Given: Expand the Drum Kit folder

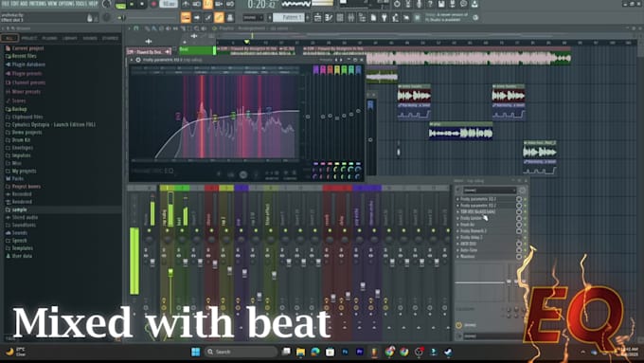Looking at the screenshot, I should (22, 139).
